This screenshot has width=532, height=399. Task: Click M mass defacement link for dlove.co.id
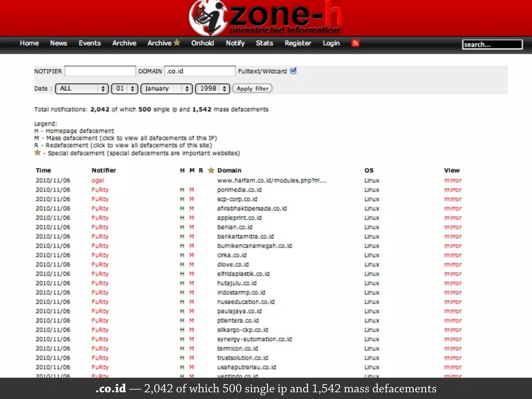(x=192, y=264)
